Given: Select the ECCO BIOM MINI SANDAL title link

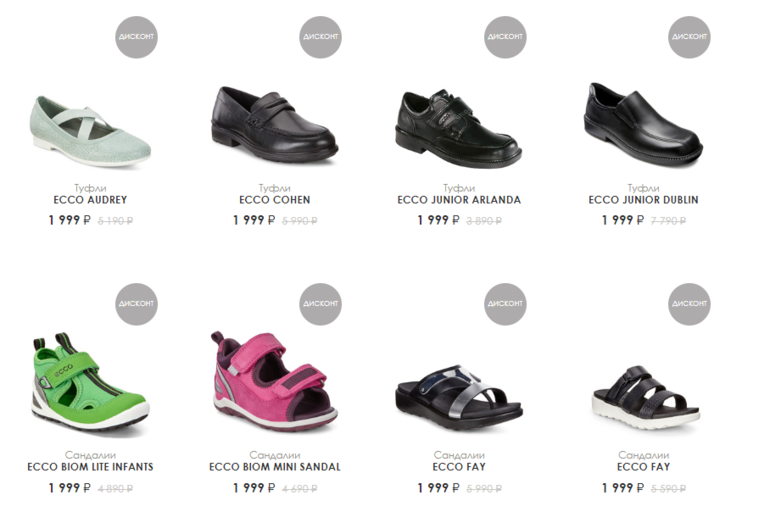Looking at the screenshot, I should (275, 467).
